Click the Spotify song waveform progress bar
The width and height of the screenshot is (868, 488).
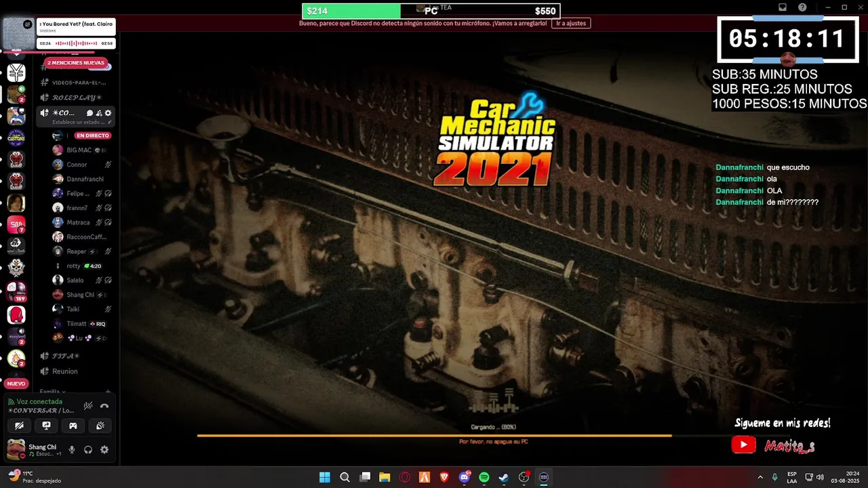click(77, 43)
